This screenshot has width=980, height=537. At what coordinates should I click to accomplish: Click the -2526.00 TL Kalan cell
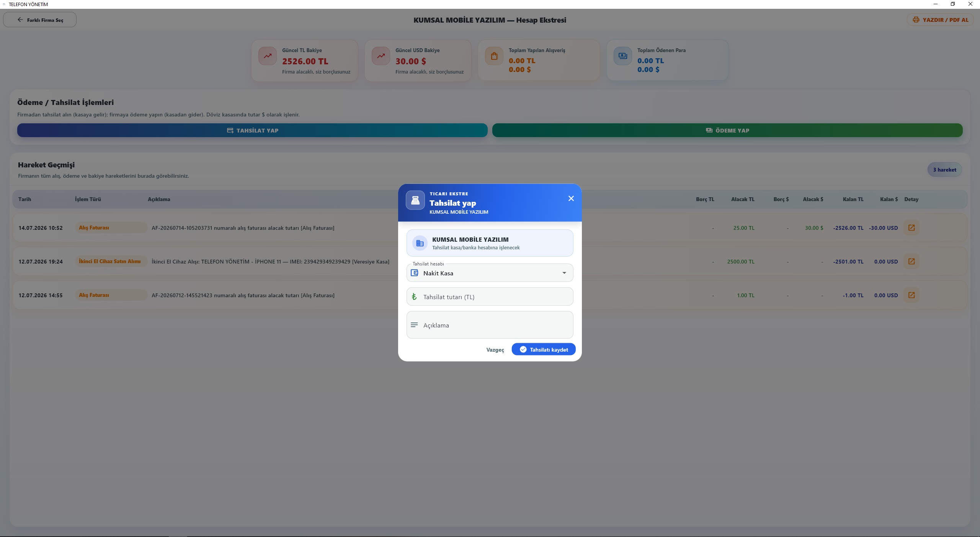848,228
